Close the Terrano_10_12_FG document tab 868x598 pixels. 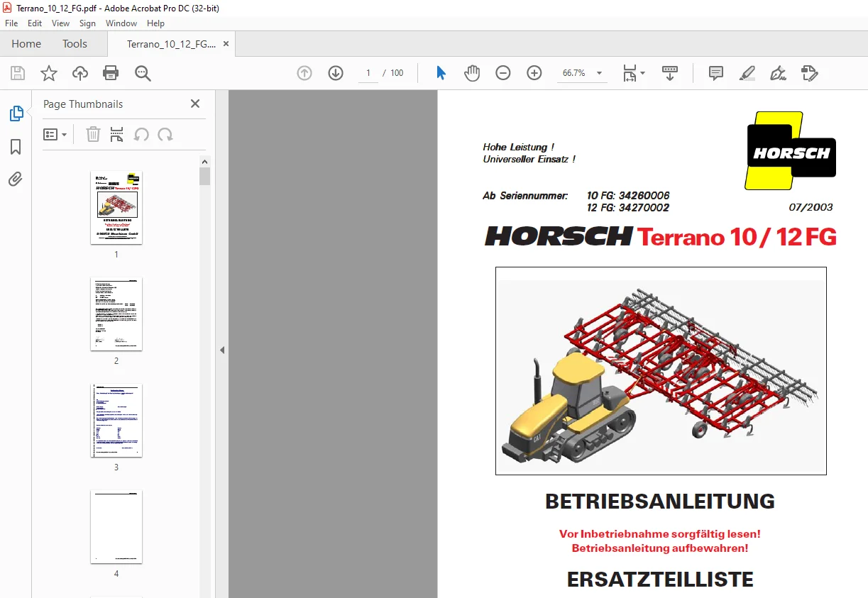tap(226, 44)
